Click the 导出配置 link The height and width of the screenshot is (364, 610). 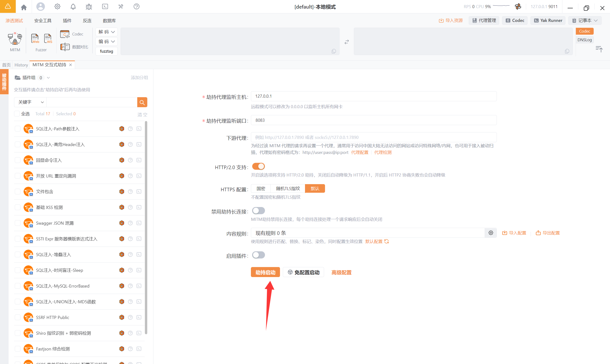(x=548, y=233)
